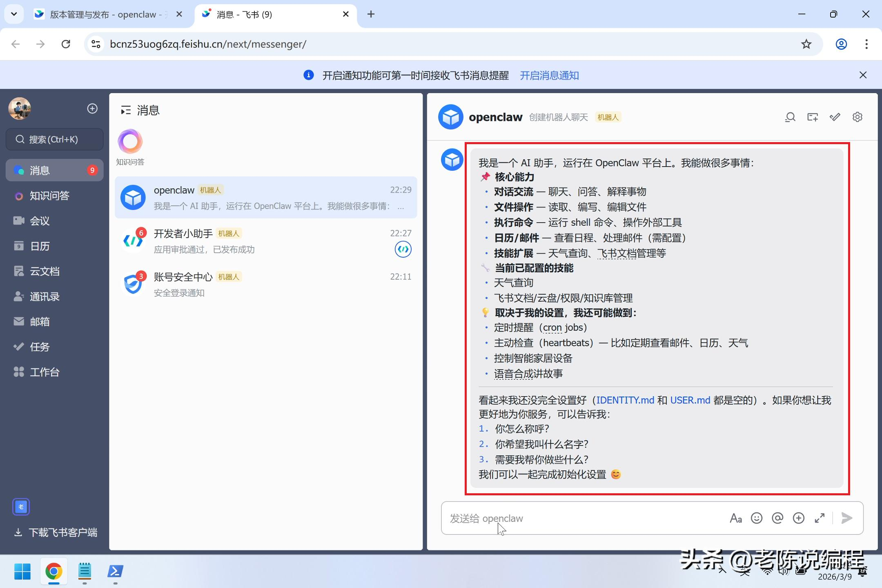Viewport: 882px width, 588px height.
Task: Click the plus attachment icon in input box
Action: [x=798, y=518]
